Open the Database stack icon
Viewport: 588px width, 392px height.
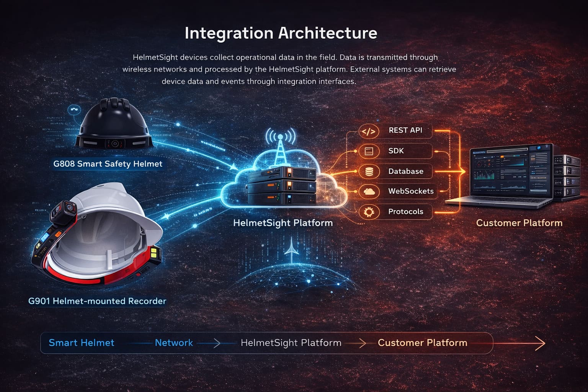click(368, 171)
